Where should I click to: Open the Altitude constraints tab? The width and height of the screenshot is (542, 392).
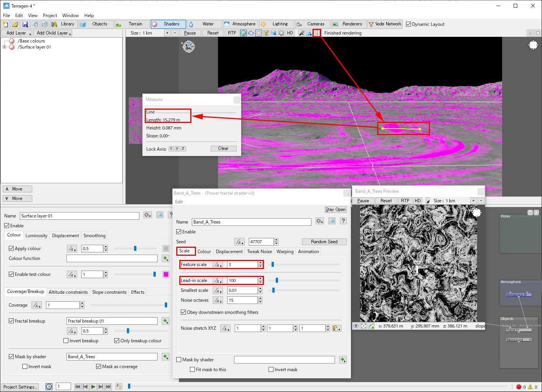[x=68, y=292]
